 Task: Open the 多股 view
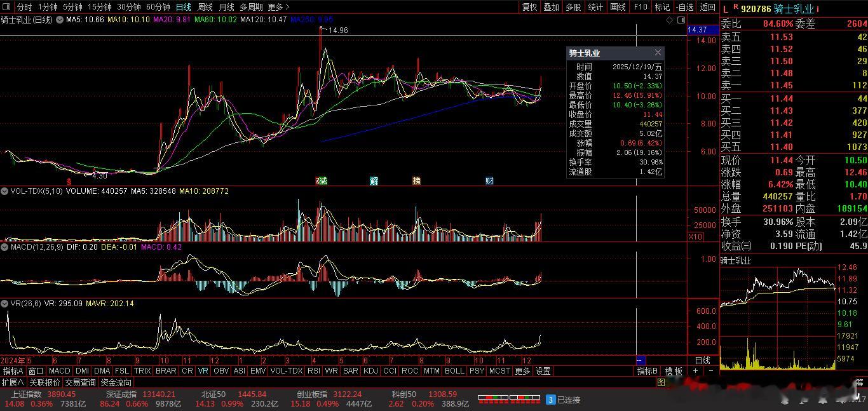point(573,7)
